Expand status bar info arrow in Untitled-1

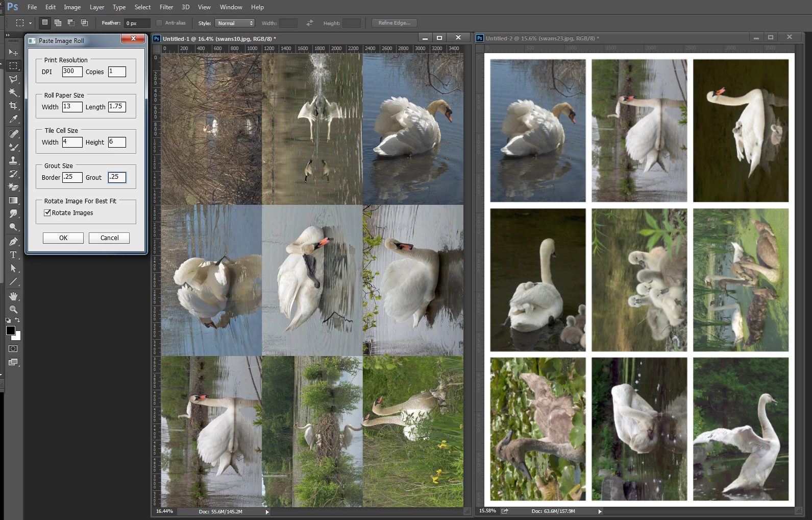pos(267,511)
